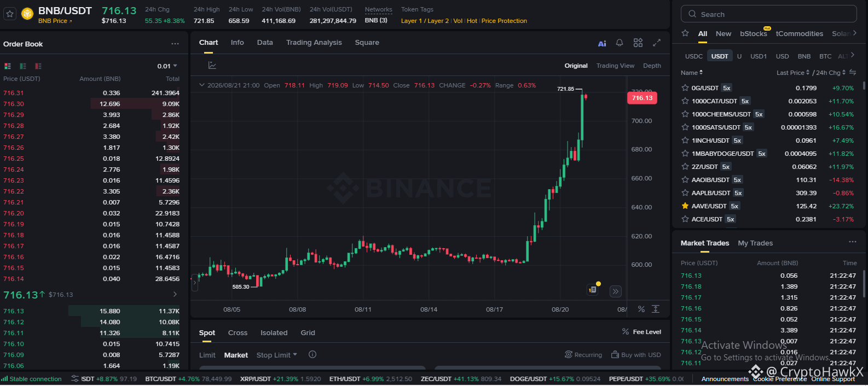Click Layer 1 / Layer 2 tag

click(425, 21)
